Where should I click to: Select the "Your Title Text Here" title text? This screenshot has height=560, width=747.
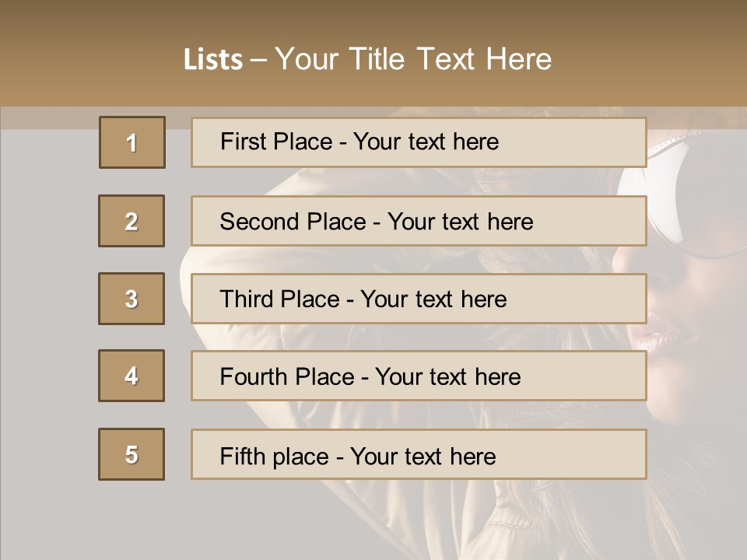click(x=413, y=59)
